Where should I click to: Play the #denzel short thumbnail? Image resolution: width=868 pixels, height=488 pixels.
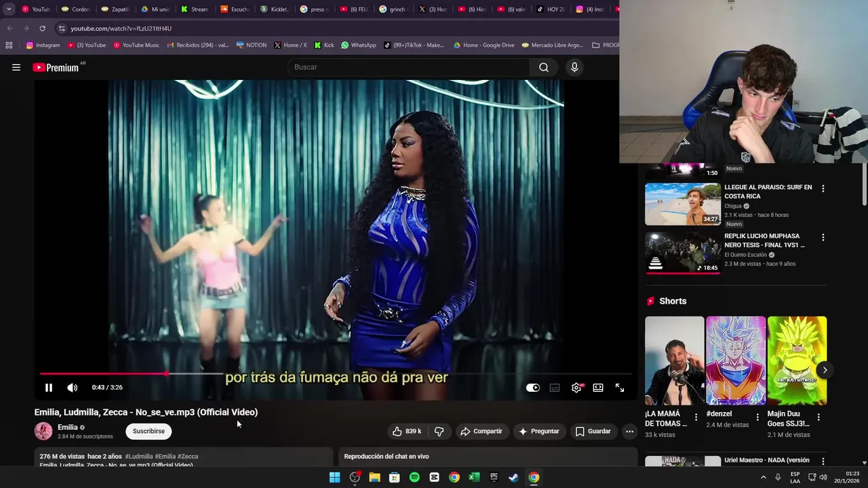tap(736, 361)
